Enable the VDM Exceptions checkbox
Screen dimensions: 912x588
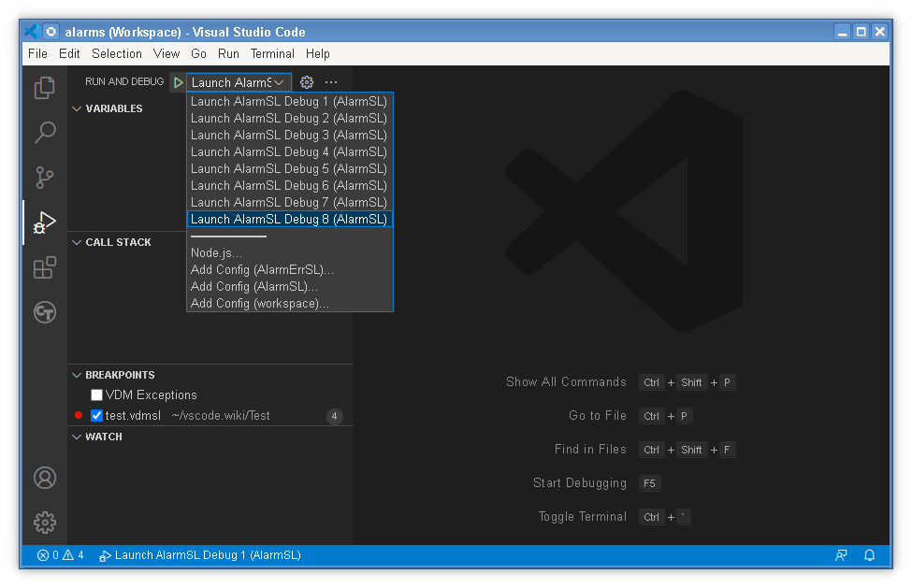tap(96, 394)
